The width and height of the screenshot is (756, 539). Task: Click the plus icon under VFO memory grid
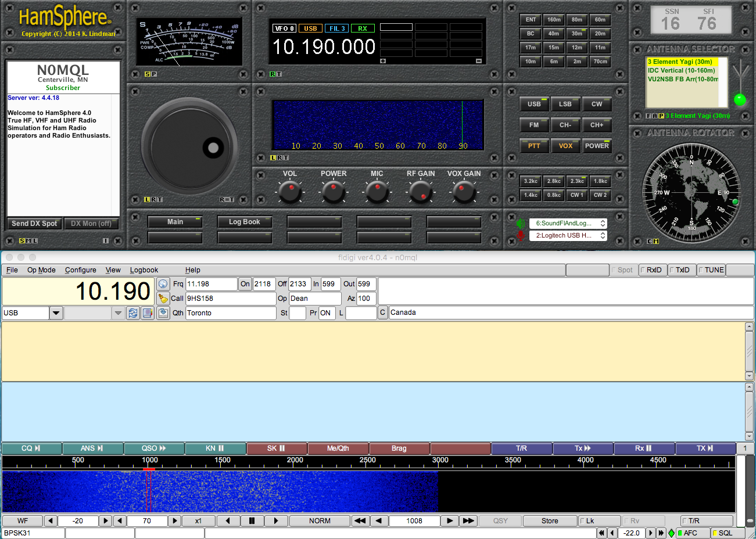coord(383,61)
